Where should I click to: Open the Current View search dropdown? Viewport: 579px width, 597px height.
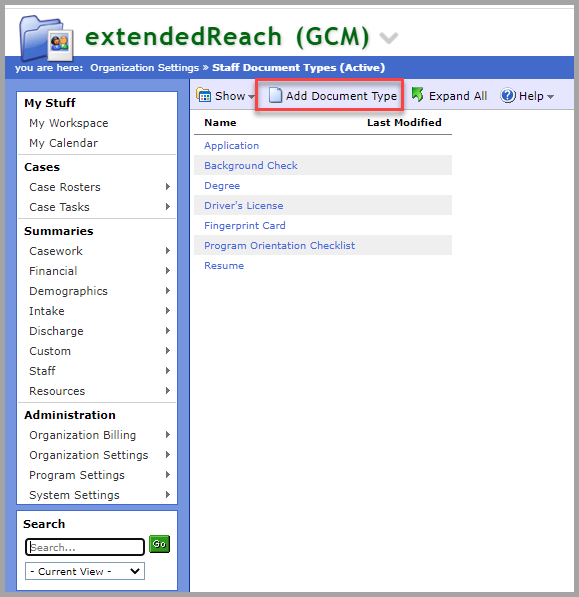[x=85, y=571]
